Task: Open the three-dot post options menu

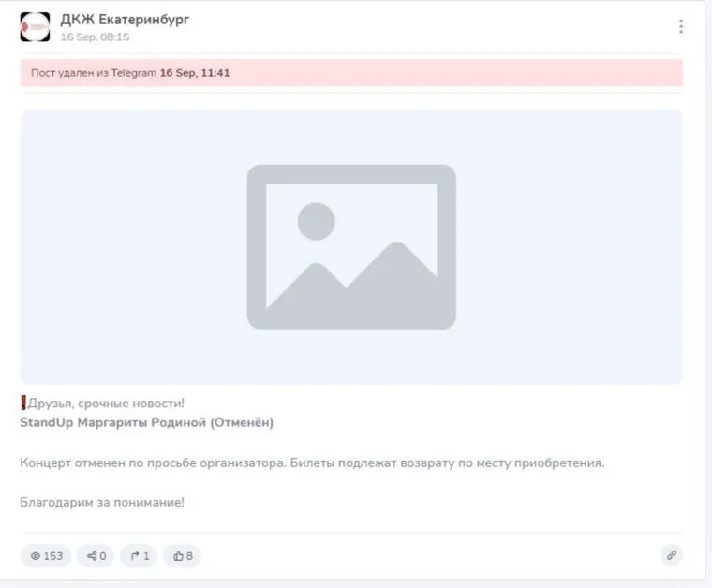Action: 681,26
